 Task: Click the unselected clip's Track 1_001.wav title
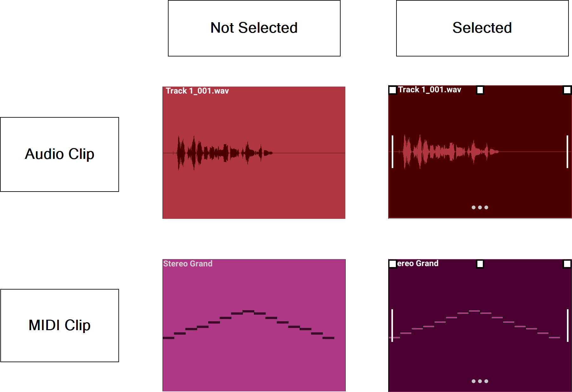pos(197,91)
